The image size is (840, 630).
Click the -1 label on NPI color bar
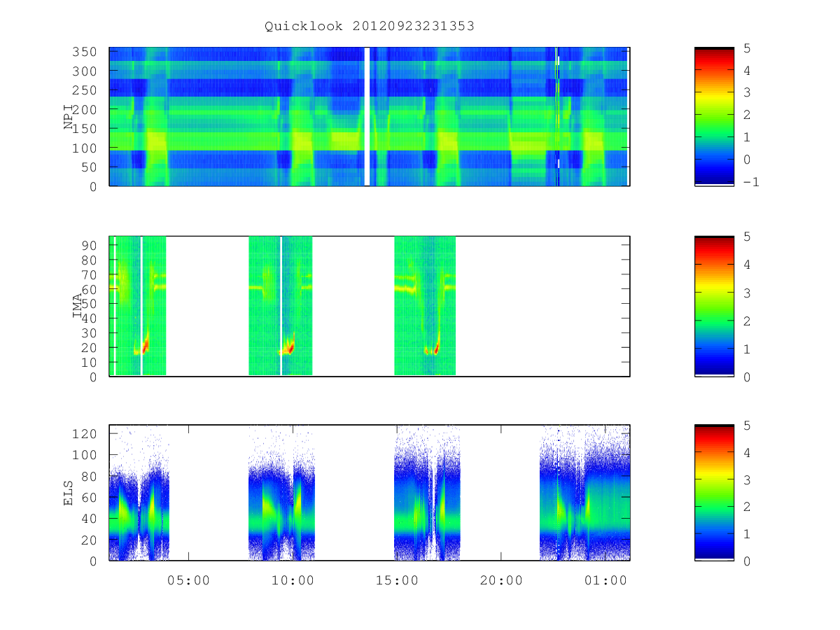[751, 182]
